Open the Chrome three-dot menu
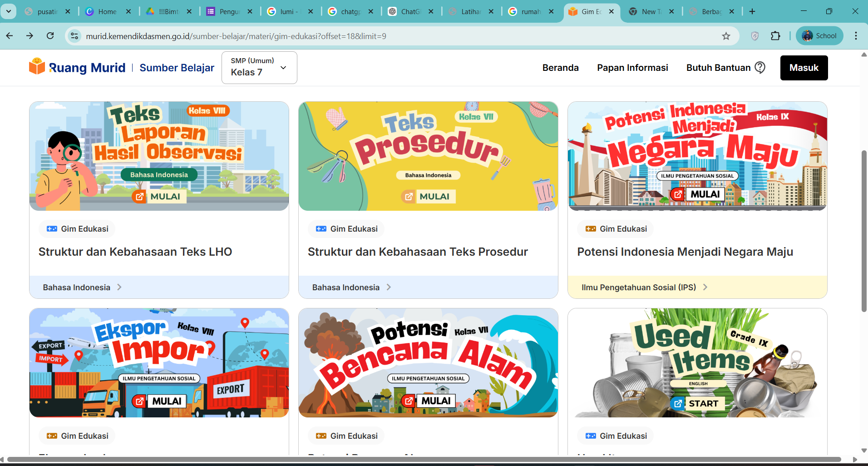 (856, 36)
